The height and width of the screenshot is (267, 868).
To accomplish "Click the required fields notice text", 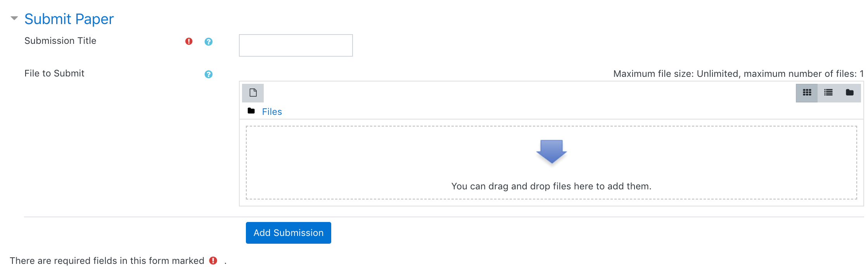I will (x=107, y=261).
